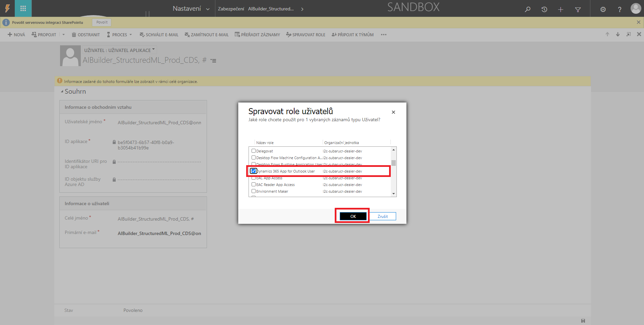Close the Spravovat role uživatelů dialog
Screen dimensions: 644x325
pos(393,112)
